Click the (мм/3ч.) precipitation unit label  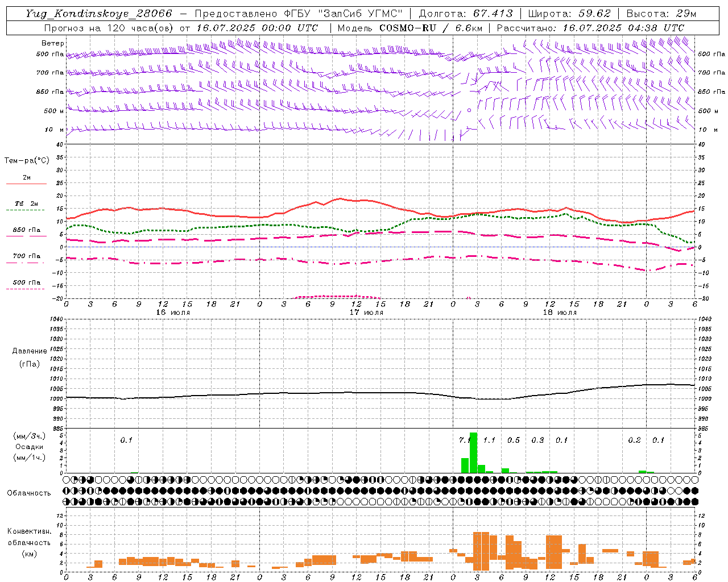click(x=30, y=436)
